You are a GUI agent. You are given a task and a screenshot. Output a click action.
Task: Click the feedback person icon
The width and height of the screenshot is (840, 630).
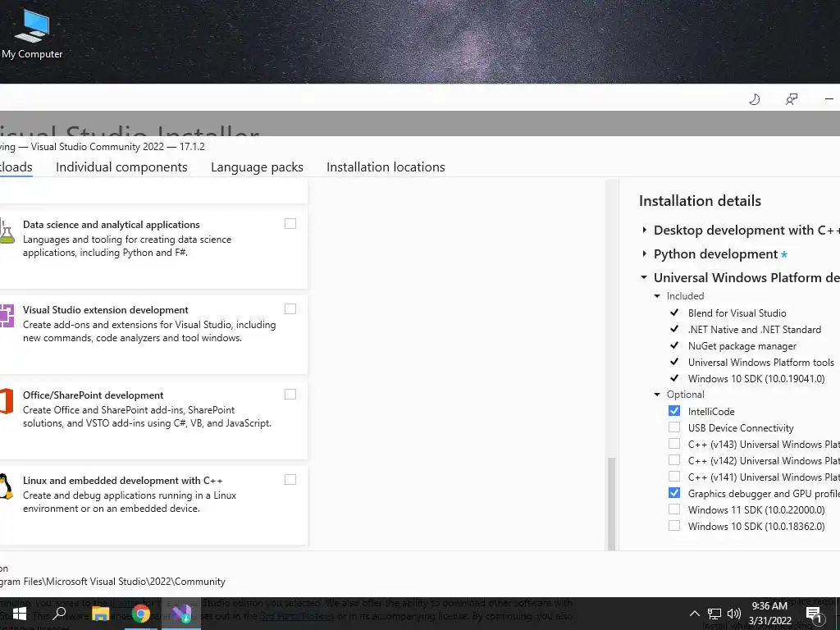pos(792,99)
